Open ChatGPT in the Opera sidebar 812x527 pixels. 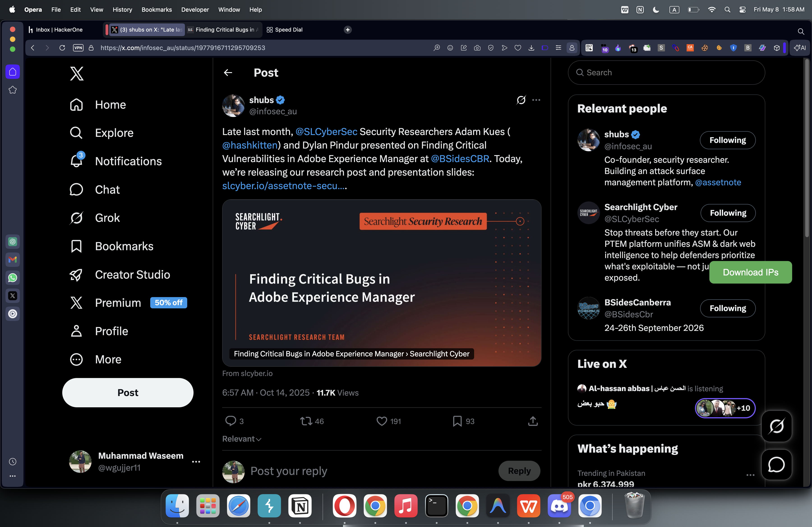tap(13, 242)
